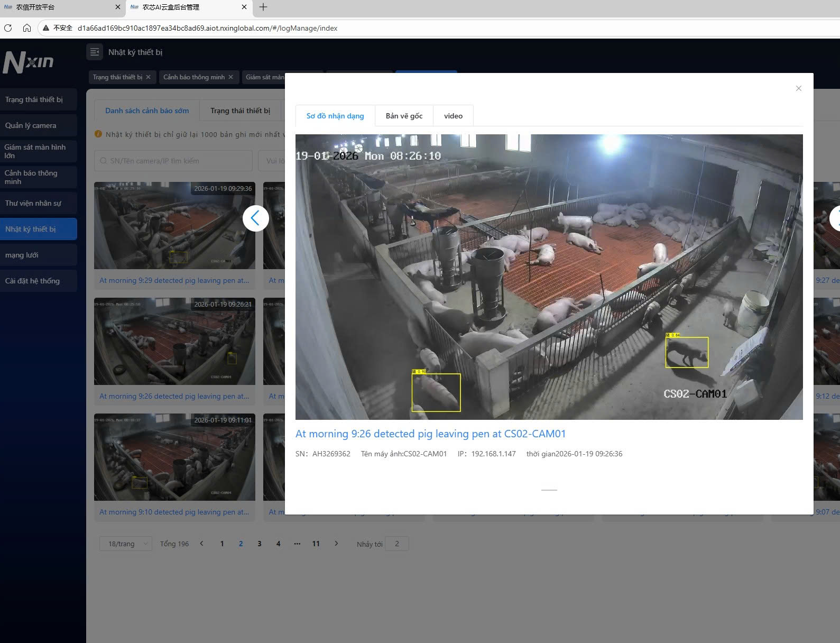Go to previous page arrow in pagination
The width and height of the screenshot is (840, 643).
coord(201,544)
